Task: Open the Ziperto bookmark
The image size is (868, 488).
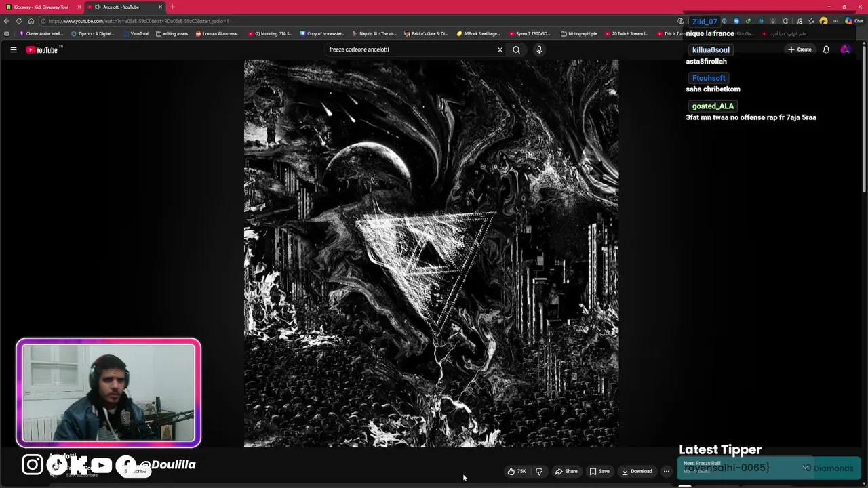Action: 93,33
